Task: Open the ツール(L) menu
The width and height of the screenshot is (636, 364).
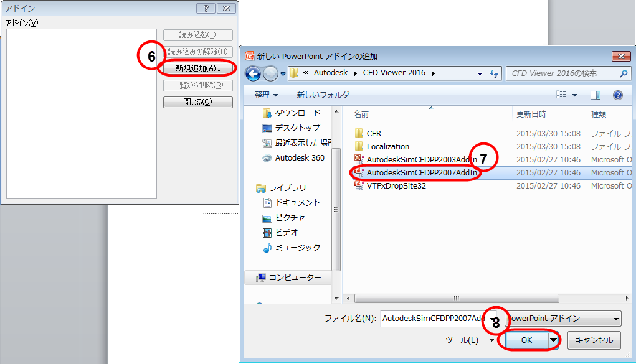Action: click(470, 340)
